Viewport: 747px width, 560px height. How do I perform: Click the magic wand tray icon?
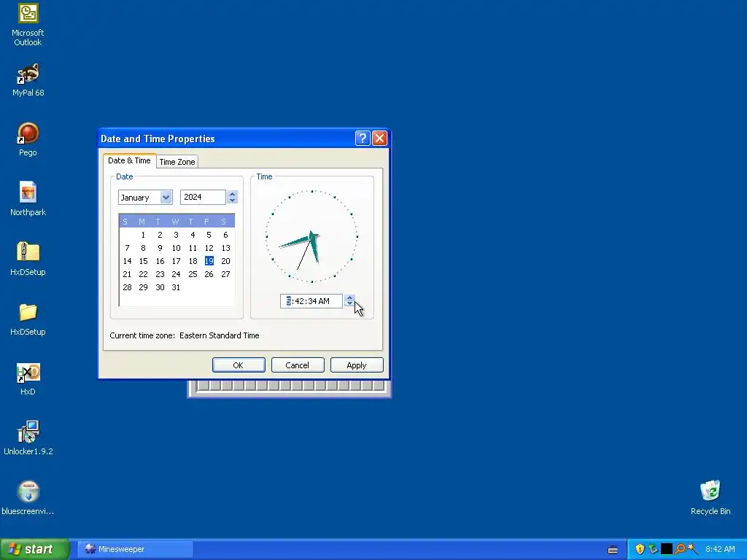click(693, 549)
